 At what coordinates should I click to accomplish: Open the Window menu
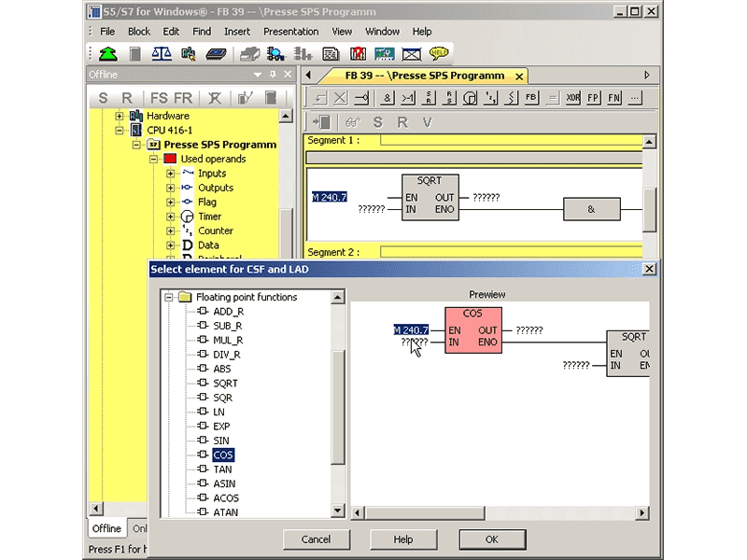[x=382, y=32]
